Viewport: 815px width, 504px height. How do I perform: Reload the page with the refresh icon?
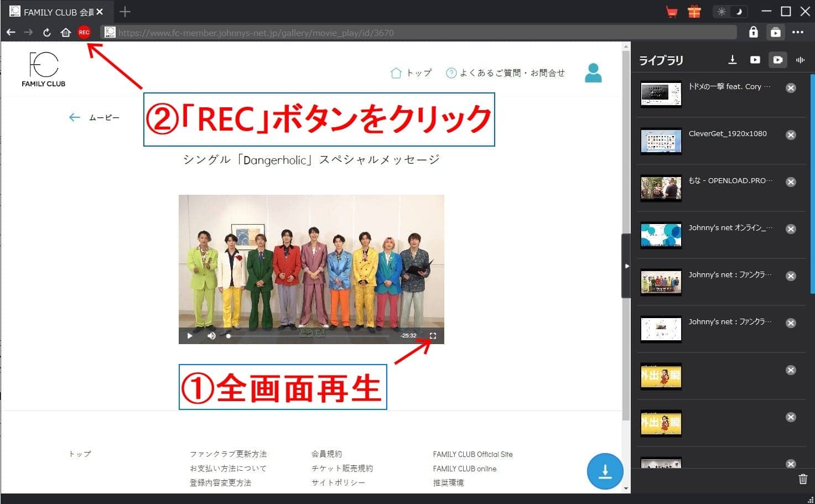point(47,33)
